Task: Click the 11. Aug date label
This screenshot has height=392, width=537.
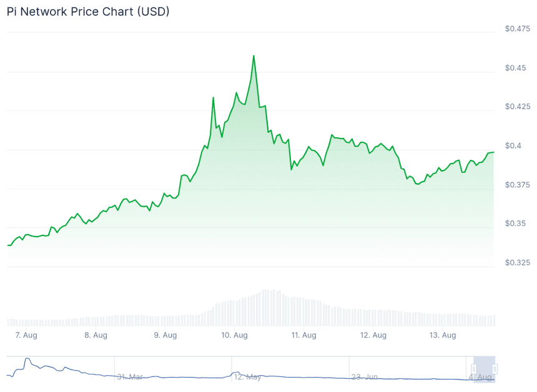Action: pyautogui.click(x=305, y=335)
